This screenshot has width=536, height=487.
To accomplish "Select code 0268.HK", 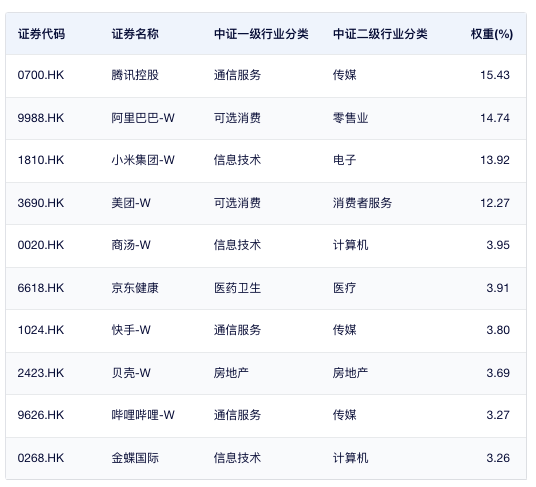I will click(x=41, y=458).
